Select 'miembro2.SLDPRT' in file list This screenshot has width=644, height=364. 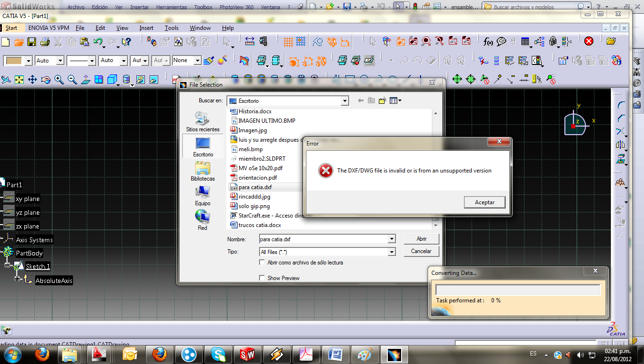pyautogui.click(x=262, y=159)
